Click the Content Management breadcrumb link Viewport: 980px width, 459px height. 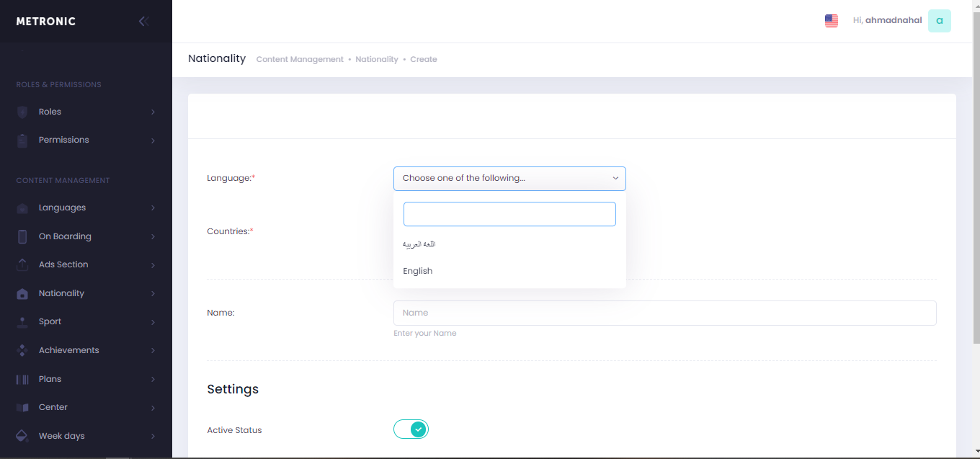point(300,59)
